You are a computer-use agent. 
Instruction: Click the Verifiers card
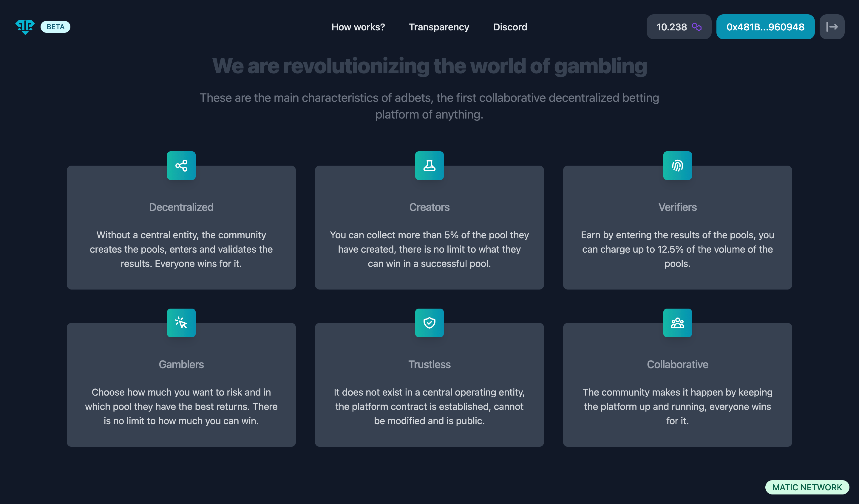(x=677, y=228)
